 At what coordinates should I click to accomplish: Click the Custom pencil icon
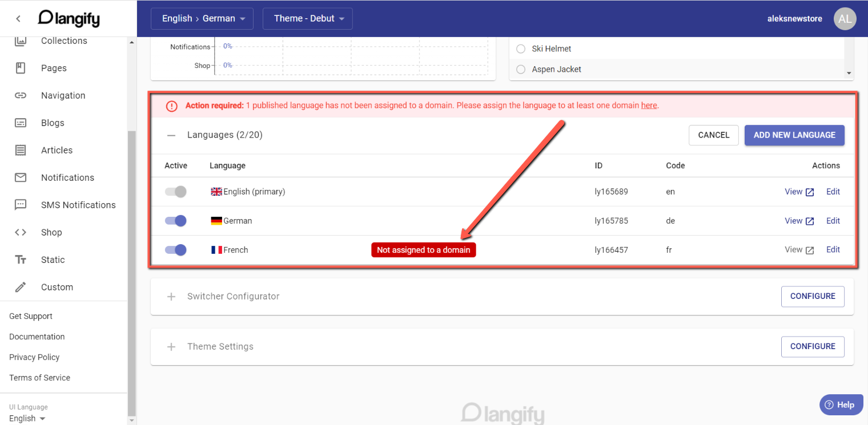[21, 287]
